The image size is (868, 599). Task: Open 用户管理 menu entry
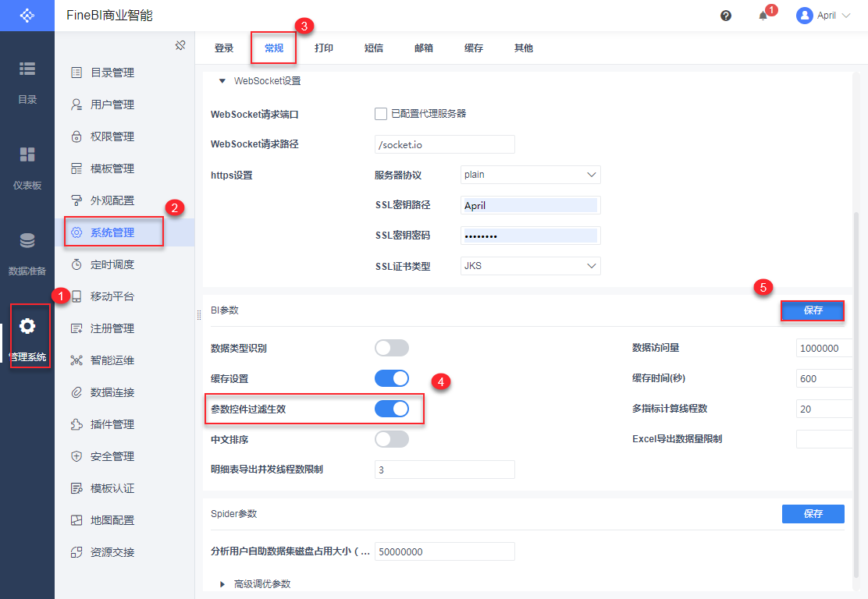click(125, 105)
